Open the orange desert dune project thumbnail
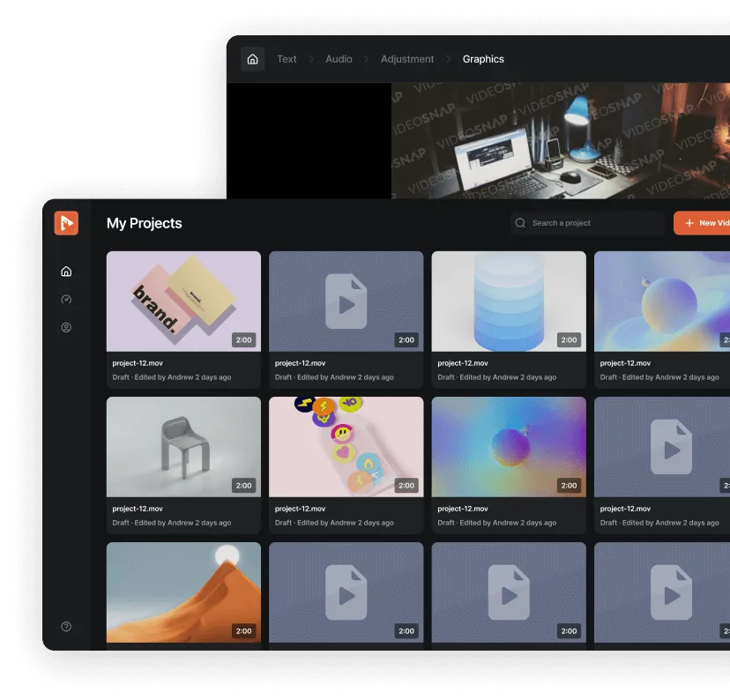This screenshot has width=730, height=700. point(183,592)
